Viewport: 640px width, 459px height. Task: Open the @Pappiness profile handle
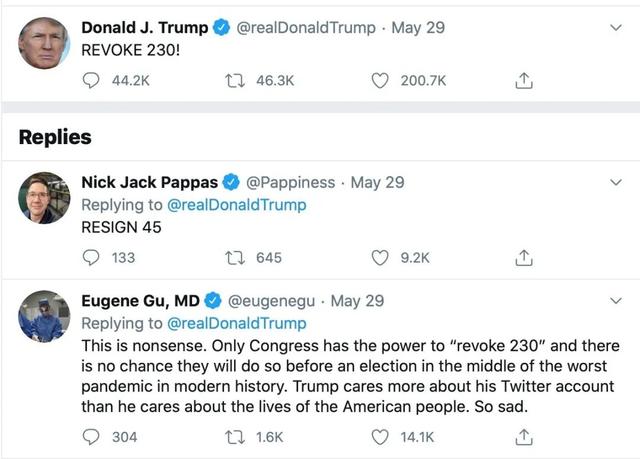pyautogui.click(x=290, y=182)
